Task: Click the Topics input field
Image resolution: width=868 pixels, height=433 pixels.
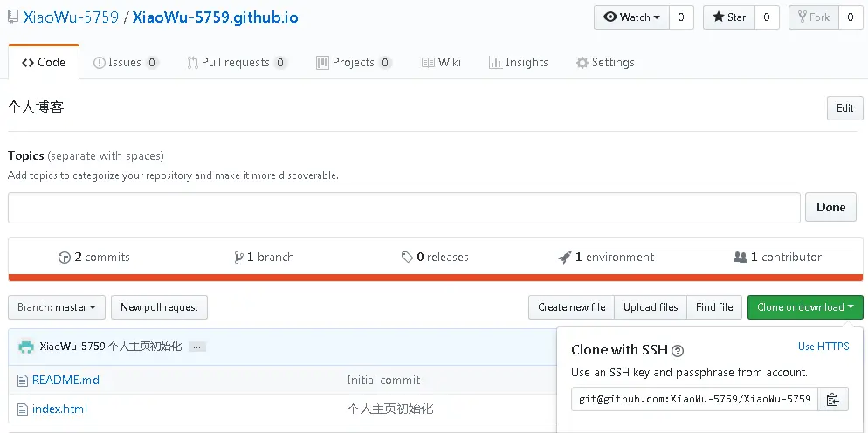Action: [x=404, y=208]
